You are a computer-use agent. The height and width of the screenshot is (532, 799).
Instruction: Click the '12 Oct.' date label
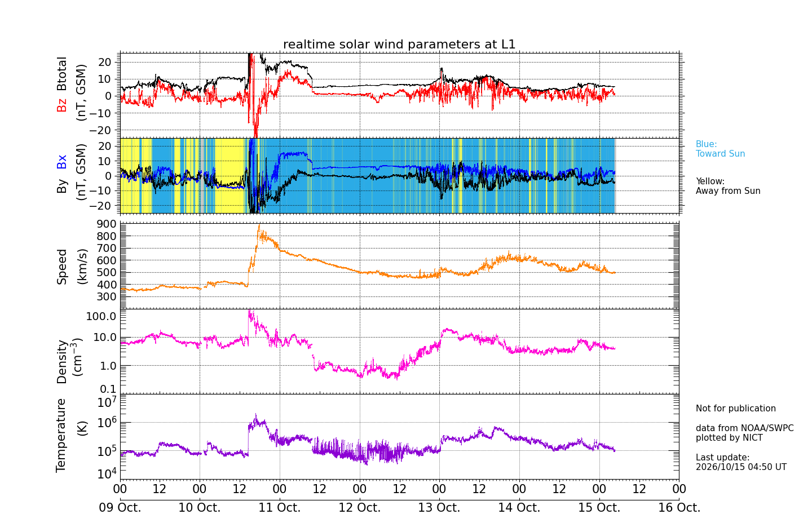[x=360, y=508]
